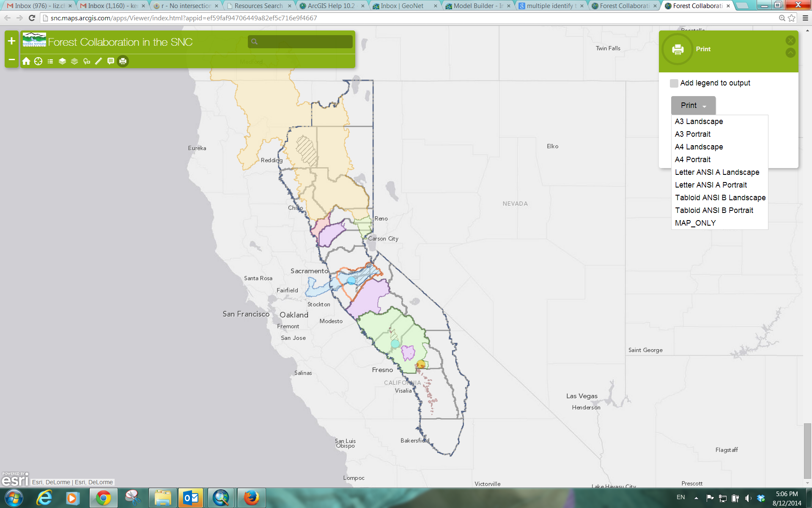Click the print tool icon in toolbar
Image resolution: width=812 pixels, height=508 pixels.
tap(123, 61)
